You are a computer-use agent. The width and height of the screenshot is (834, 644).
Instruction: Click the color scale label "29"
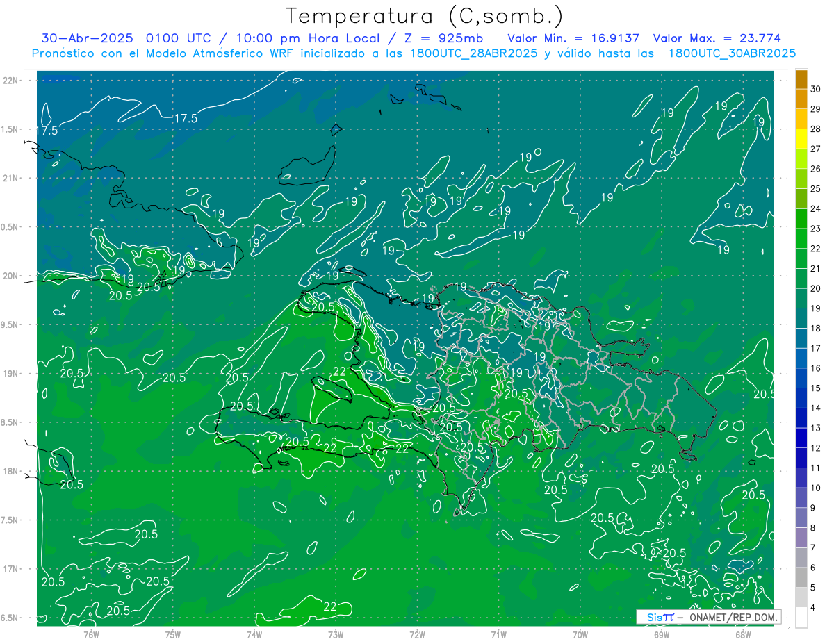click(816, 109)
